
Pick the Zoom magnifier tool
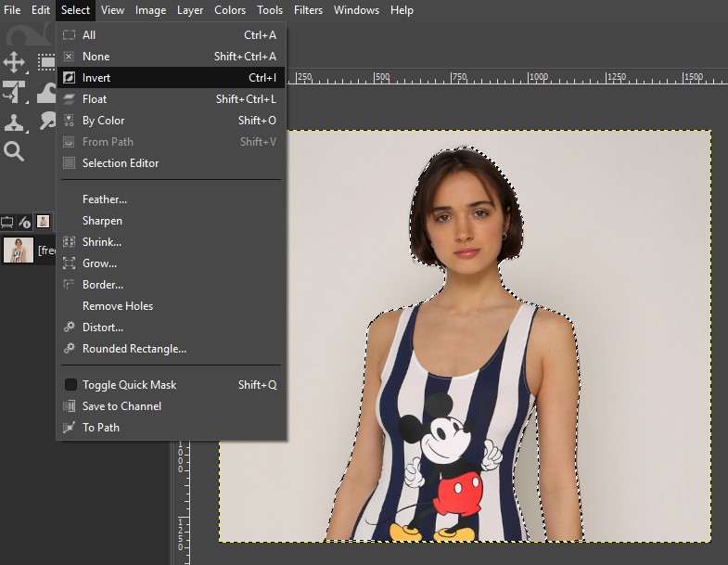tap(14, 151)
